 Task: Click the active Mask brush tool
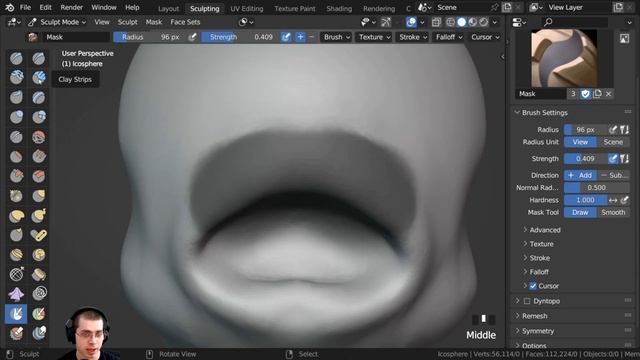click(16, 313)
